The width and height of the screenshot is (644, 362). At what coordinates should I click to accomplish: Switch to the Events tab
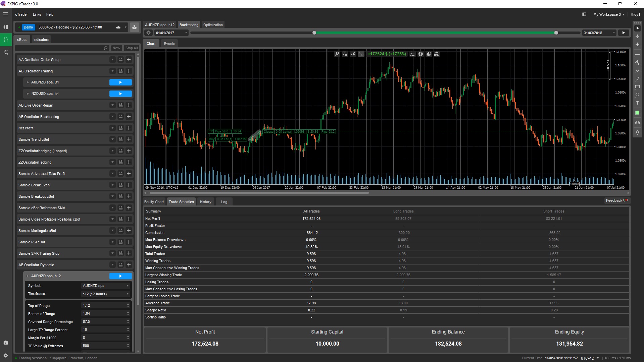(169, 44)
